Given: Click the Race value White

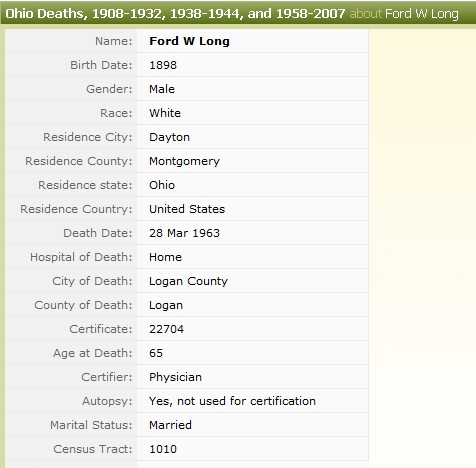Looking at the screenshot, I should pos(165,113).
